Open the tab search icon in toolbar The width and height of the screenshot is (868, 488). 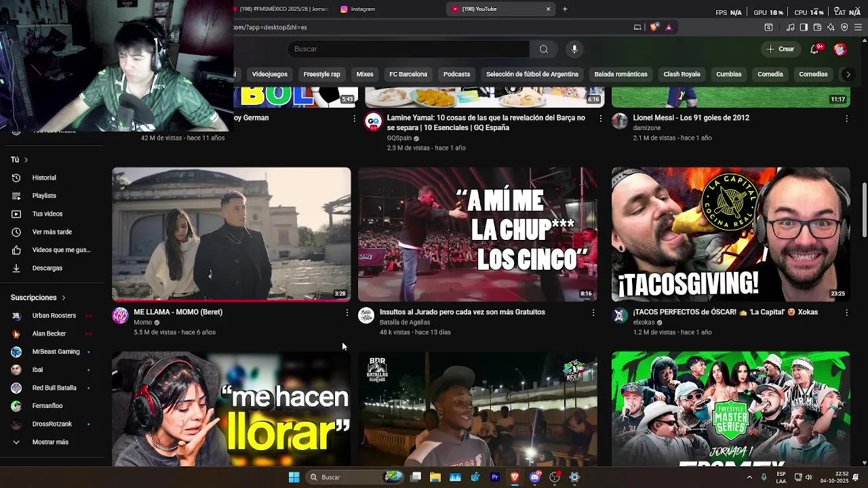(x=768, y=27)
